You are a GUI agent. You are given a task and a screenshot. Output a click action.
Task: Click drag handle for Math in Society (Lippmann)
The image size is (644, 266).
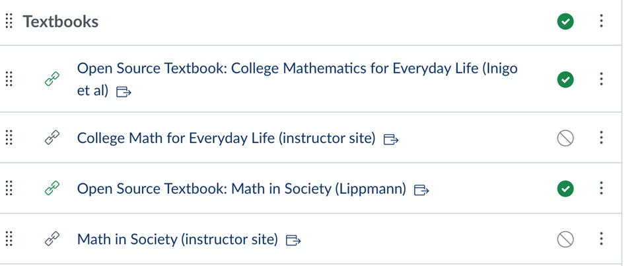click(x=9, y=189)
